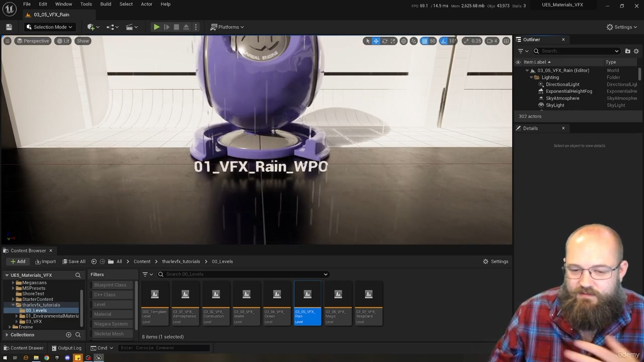Toggle the Outliner visibility eye column
This screenshot has height=362, width=644.
tap(518, 62)
